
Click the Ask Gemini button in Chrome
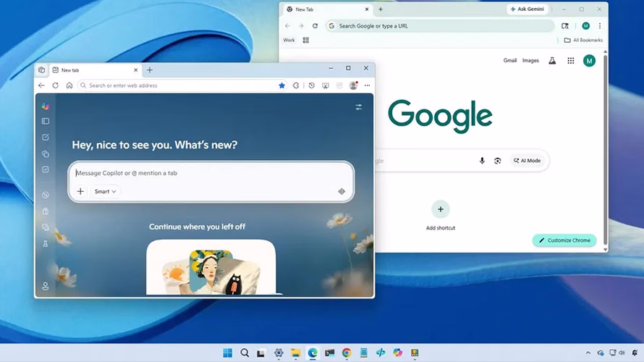click(x=528, y=9)
